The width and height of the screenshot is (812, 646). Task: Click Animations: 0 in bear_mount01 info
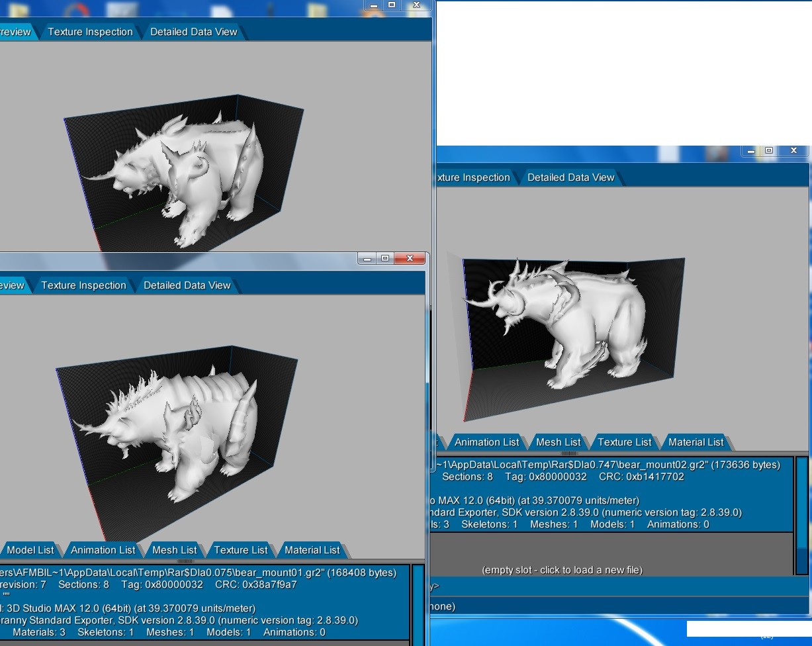[294, 632]
